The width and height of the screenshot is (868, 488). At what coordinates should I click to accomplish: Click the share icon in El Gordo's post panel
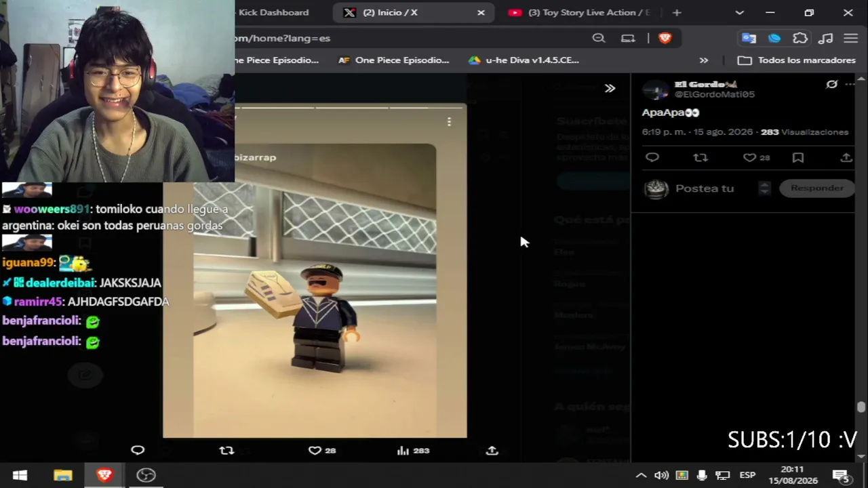(x=846, y=157)
